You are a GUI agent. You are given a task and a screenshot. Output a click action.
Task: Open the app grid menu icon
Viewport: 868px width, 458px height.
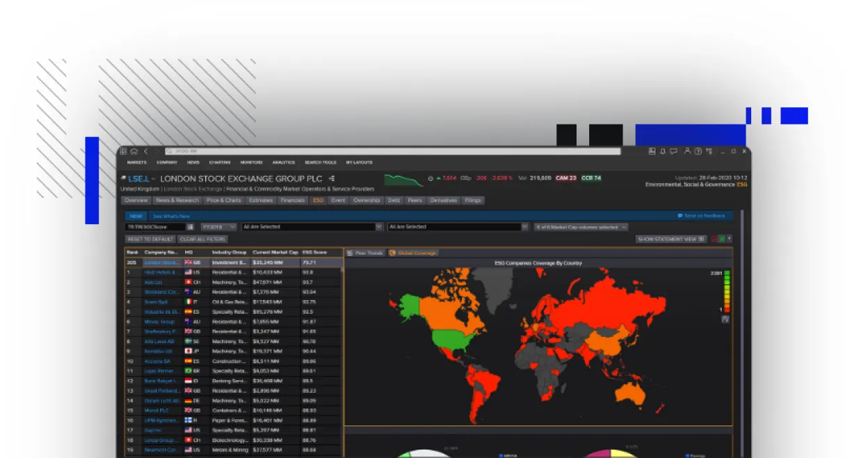(x=123, y=151)
